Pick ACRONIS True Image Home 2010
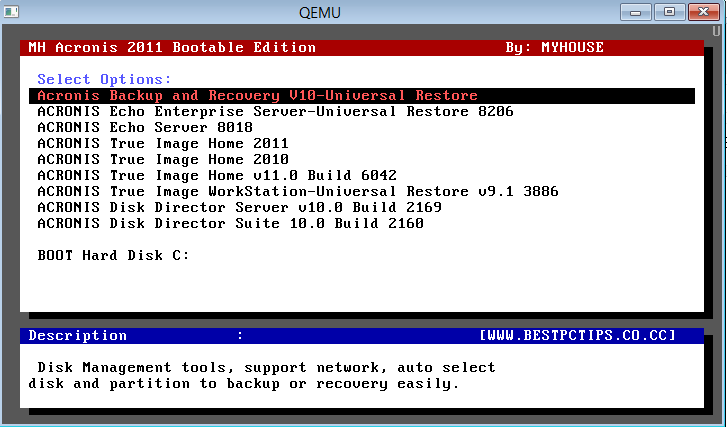727x427 pixels. click(163, 159)
